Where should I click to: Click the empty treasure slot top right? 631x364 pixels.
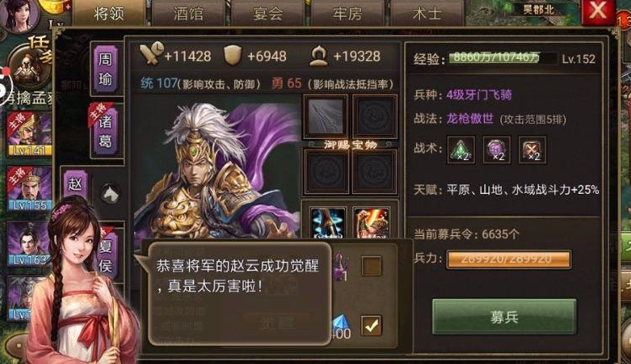pyautogui.click(x=375, y=116)
